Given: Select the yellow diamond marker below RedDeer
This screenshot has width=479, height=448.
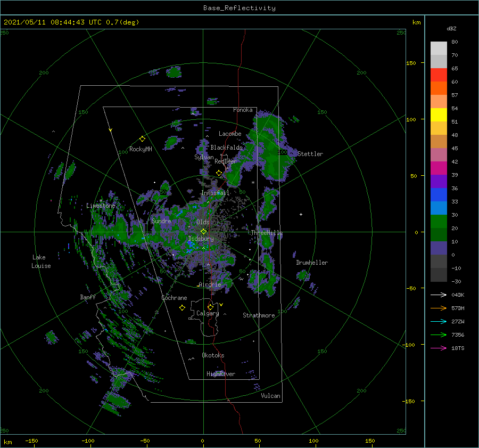Looking at the screenshot, I should click(219, 173).
